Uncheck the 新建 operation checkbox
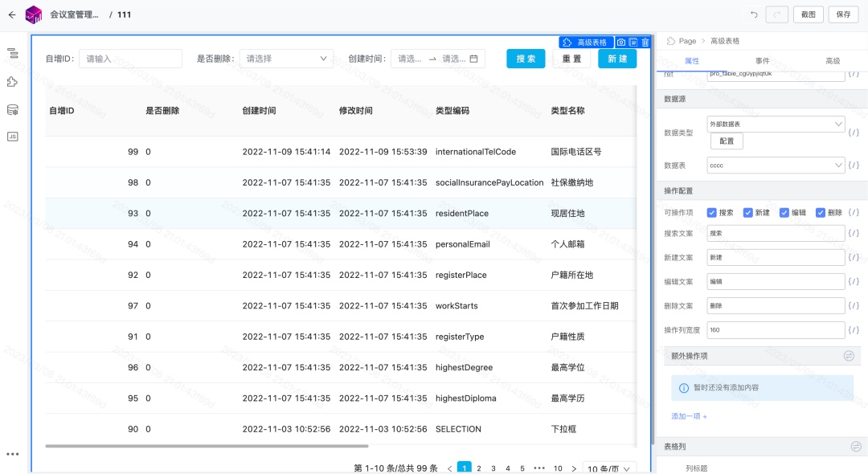Screen dimensions: 868x474 [748, 213]
